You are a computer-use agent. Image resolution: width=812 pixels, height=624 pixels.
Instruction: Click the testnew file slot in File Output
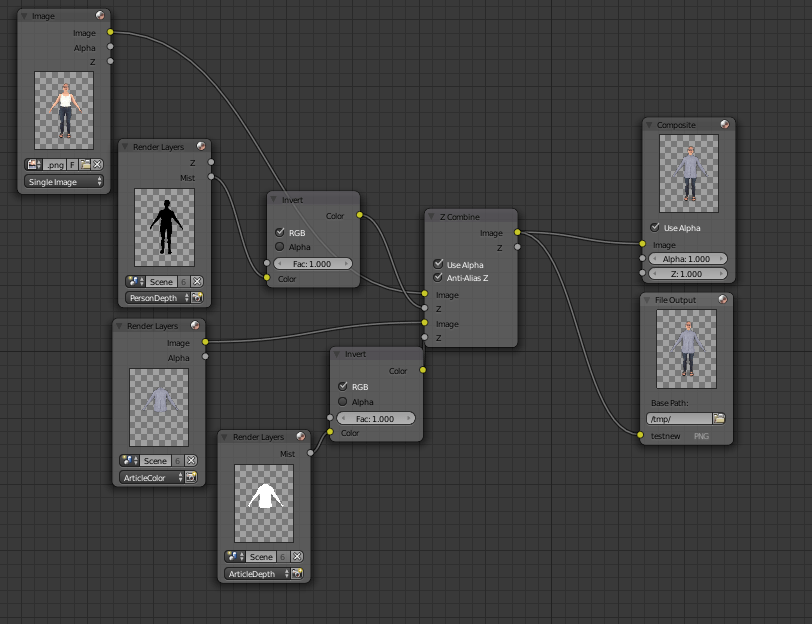click(665, 436)
